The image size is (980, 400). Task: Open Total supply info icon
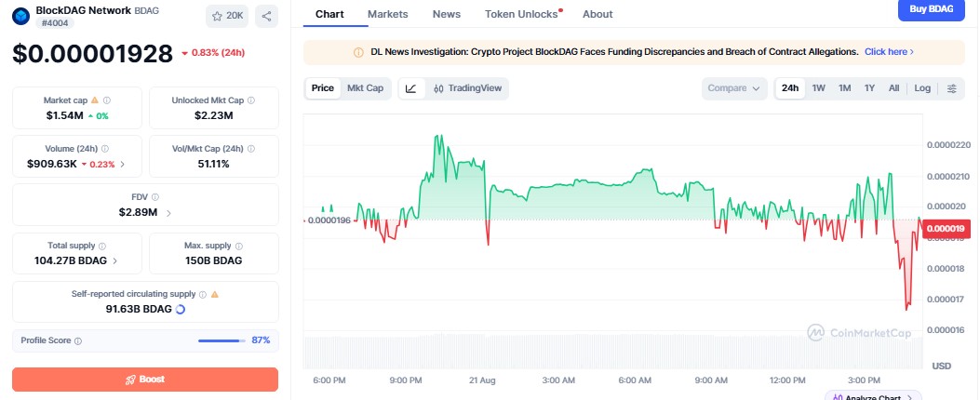tap(102, 247)
